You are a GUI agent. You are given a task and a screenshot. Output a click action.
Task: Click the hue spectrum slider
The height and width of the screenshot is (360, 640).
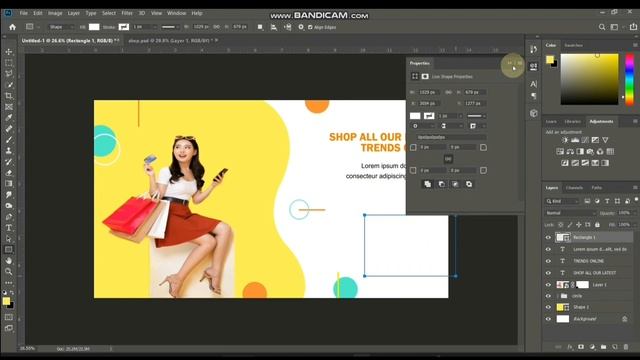[629, 79]
